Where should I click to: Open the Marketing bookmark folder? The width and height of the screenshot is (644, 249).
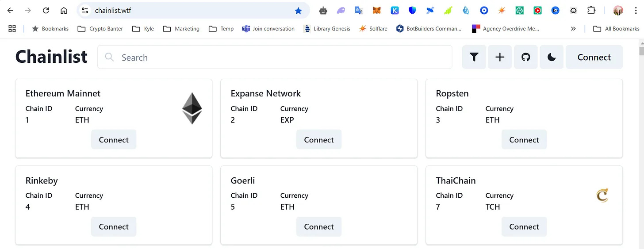pos(181,29)
